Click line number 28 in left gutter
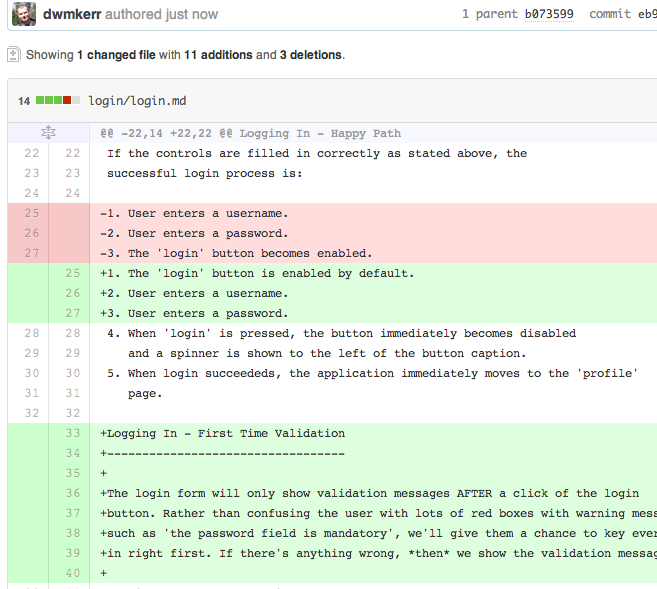Image resolution: width=657 pixels, height=589 pixels. point(31,333)
